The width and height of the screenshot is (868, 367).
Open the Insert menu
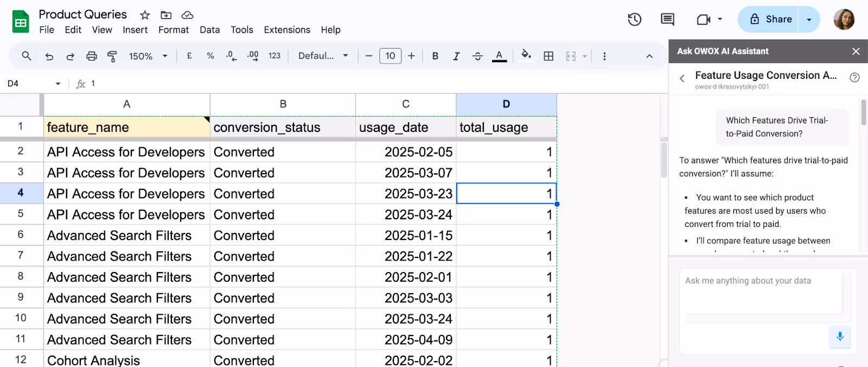[135, 30]
